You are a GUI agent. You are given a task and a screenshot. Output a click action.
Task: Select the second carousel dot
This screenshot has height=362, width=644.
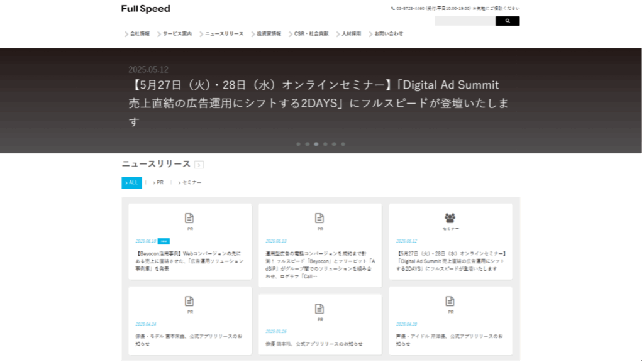(x=307, y=144)
